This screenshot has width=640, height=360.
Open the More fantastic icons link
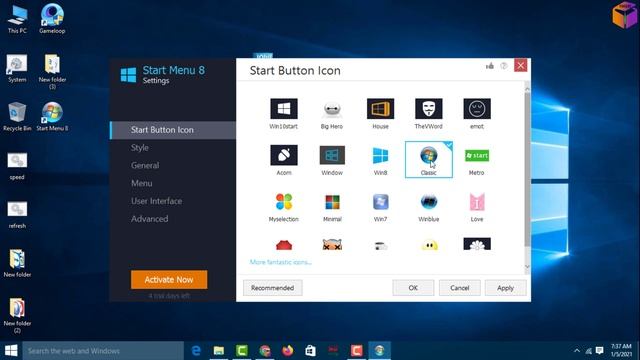(x=280, y=262)
